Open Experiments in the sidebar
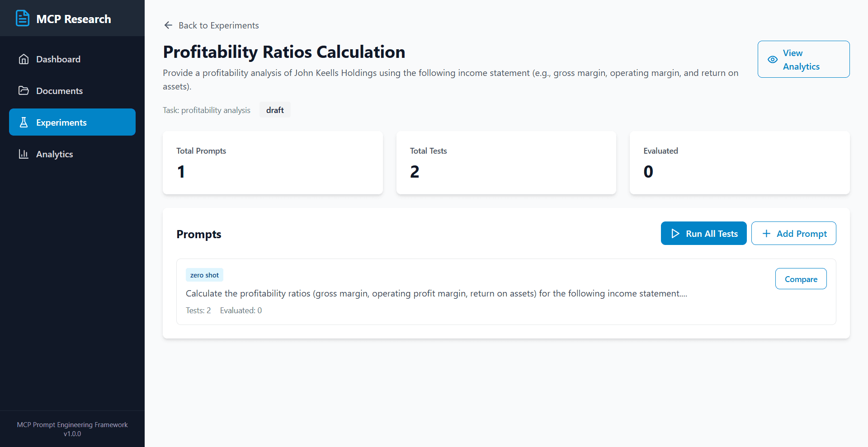This screenshot has height=447, width=868. point(61,122)
